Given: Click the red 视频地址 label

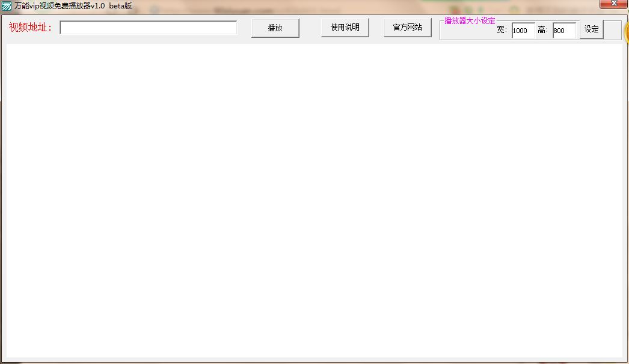Looking at the screenshot, I should click(29, 27).
